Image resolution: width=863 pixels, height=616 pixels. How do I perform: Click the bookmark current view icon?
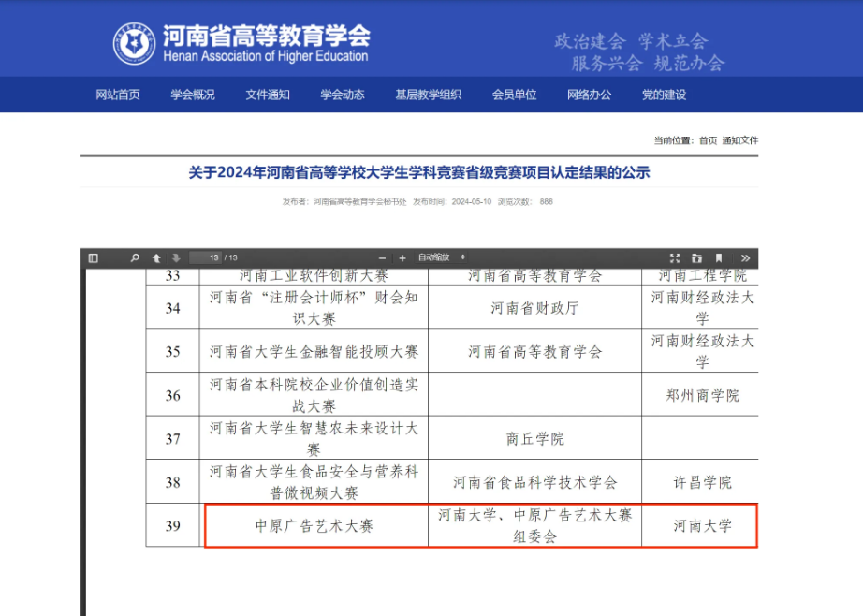click(x=719, y=257)
